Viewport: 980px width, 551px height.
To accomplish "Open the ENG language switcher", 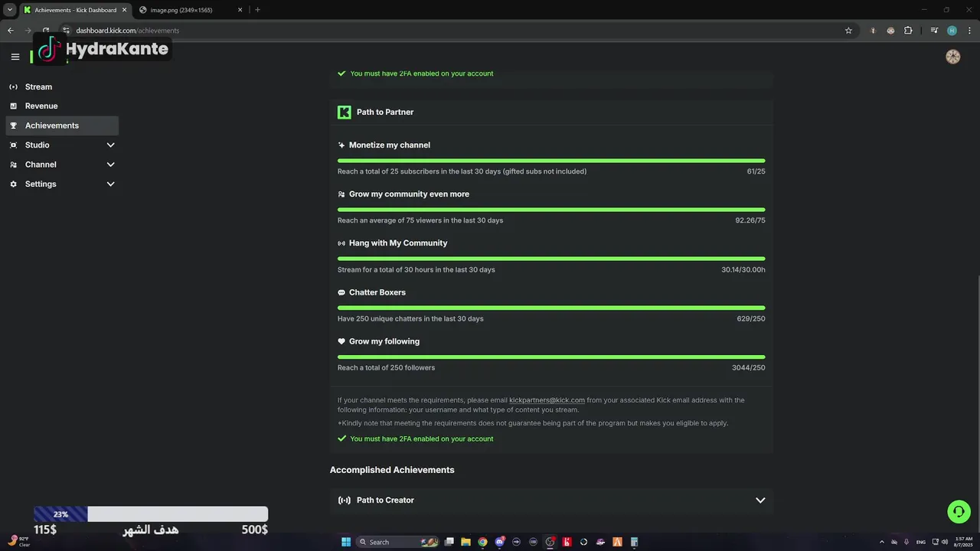I will (x=920, y=542).
